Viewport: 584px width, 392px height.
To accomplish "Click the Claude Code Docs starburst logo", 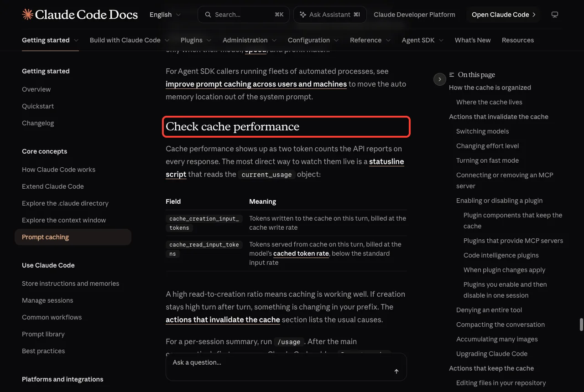I will 27,15.
